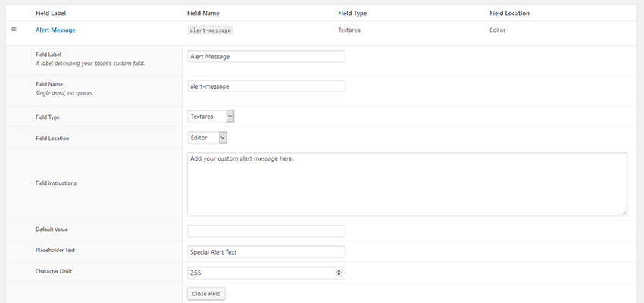Click the Editor value in the field row
The image size is (644, 303).
coord(498,30)
